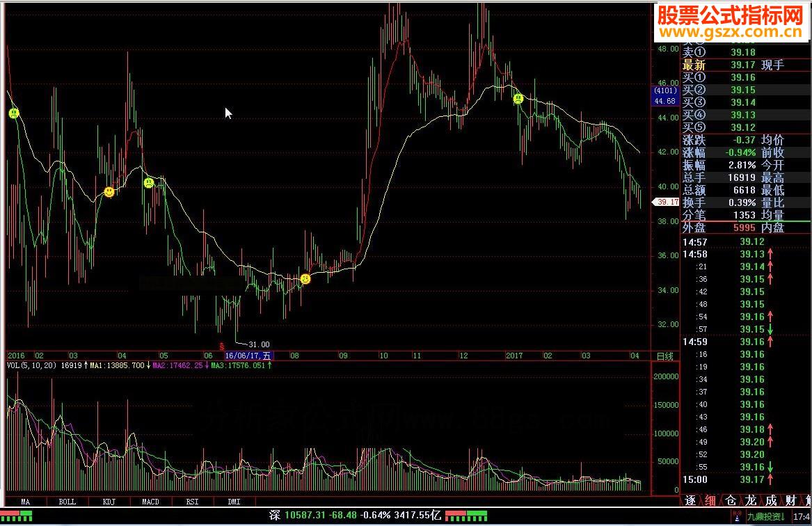Click the 14:57 tick row at 39.12
This screenshot has width=812, height=526.
click(x=745, y=241)
